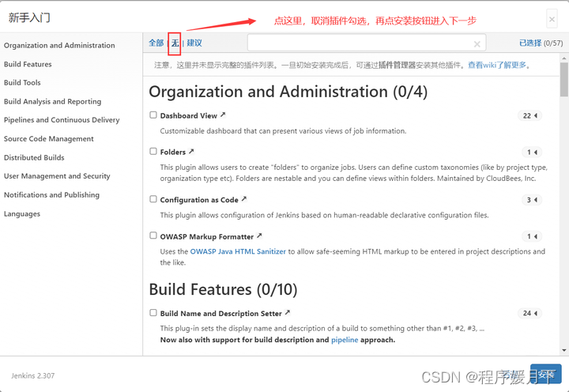Check Build Name and Description Setter checkbox

click(x=153, y=313)
